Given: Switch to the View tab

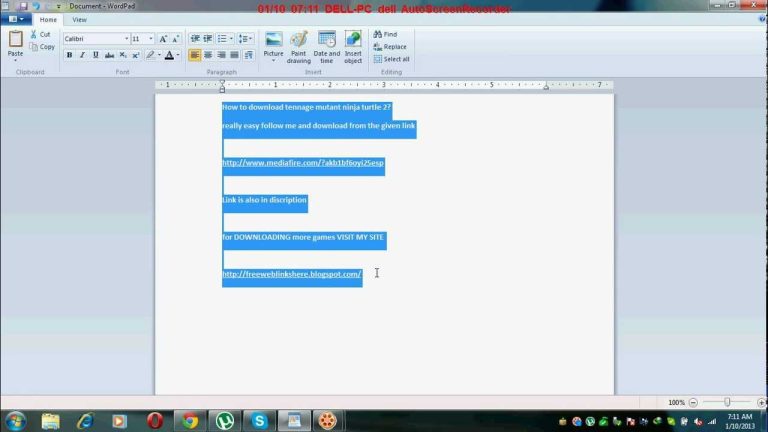Looking at the screenshot, I should pyautogui.click(x=79, y=19).
